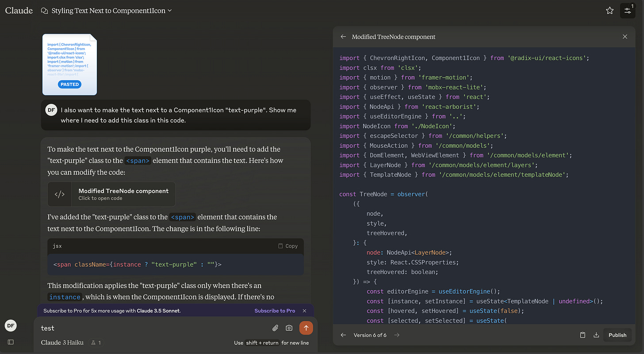Image resolution: width=644 pixels, height=354 pixels.
Task: Dismiss the Subscribe to Pro banner
Action: point(304,311)
